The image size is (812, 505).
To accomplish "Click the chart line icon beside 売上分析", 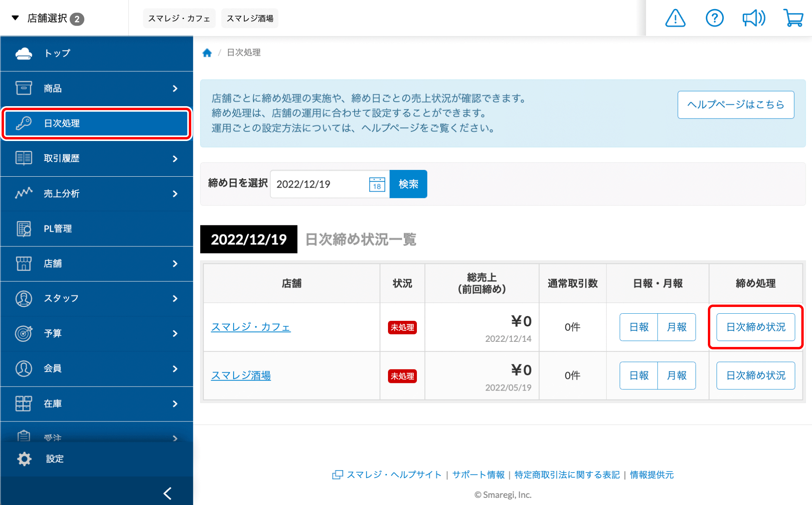I will (23, 193).
